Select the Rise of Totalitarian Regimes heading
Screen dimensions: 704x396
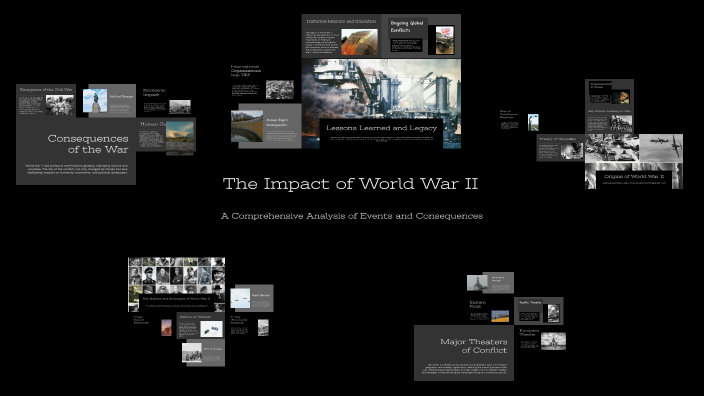pos(509,114)
